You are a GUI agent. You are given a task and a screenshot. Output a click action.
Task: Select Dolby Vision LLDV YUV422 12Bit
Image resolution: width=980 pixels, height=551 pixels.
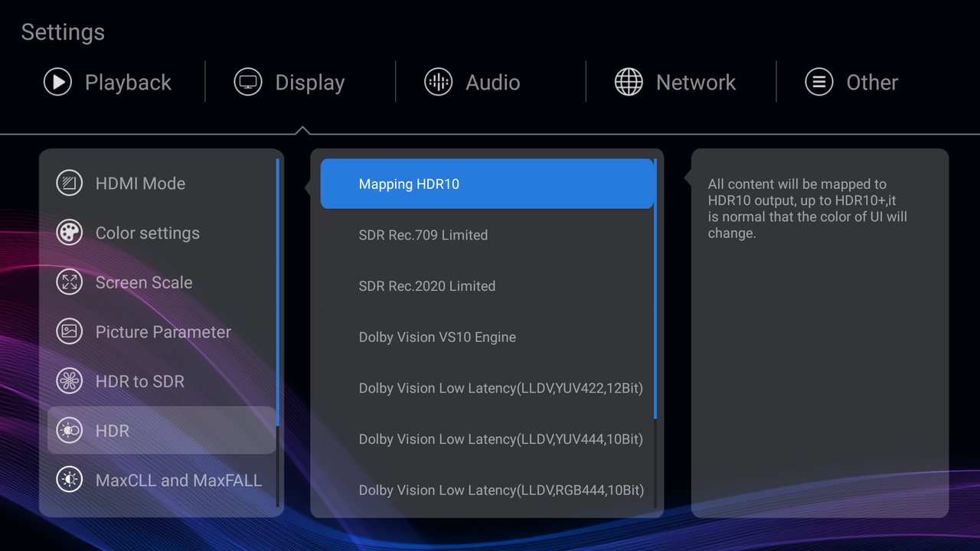point(487,388)
